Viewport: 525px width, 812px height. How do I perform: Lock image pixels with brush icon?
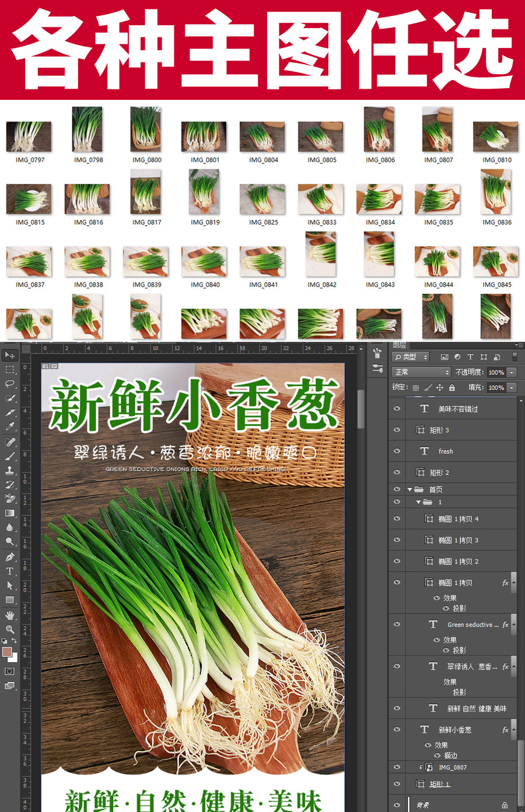[428, 388]
